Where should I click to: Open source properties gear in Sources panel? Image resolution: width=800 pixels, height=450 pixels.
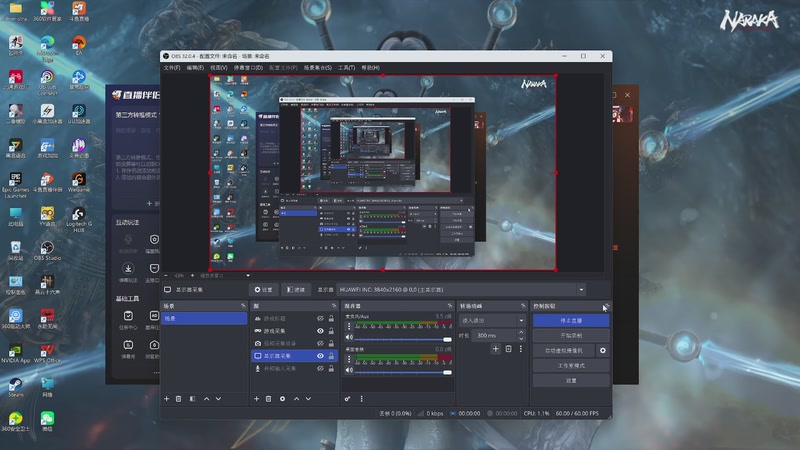click(x=282, y=398)
